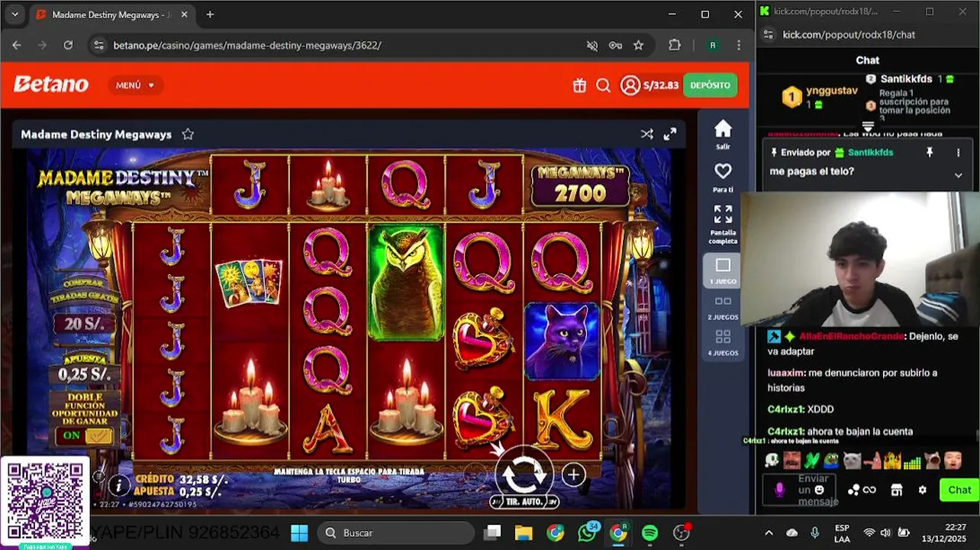The height and width of the screenshot is (550, 980).
Task: Increase the bet with the plus button
Action: [x=573, y=474]
